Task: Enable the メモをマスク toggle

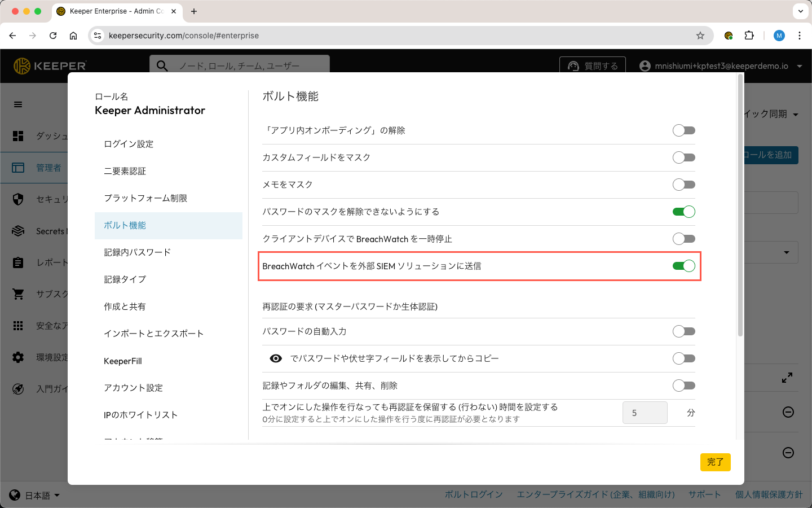Action: 683,185
